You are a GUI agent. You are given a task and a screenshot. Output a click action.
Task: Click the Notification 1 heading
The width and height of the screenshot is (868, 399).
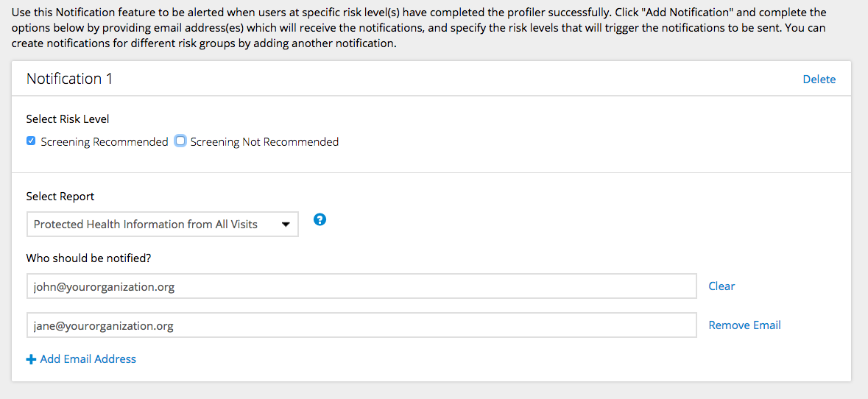pyautogui.click(x=70, y=79)
